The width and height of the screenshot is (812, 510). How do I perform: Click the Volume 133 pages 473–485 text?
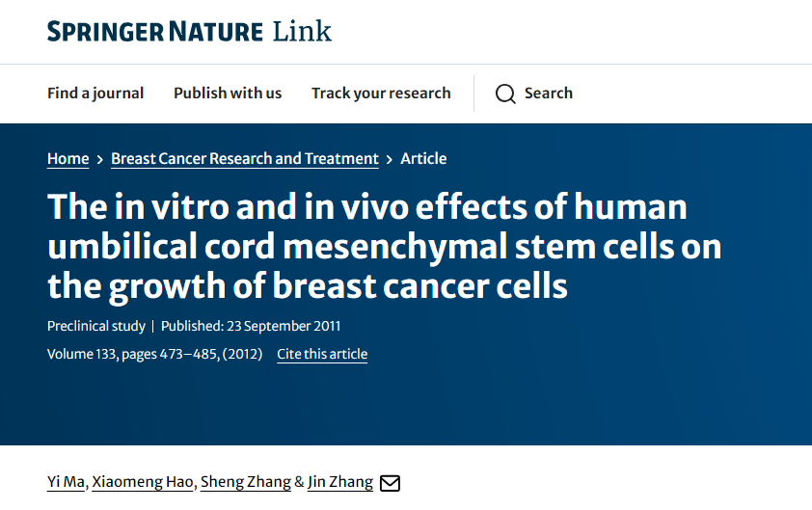(155, 354)
